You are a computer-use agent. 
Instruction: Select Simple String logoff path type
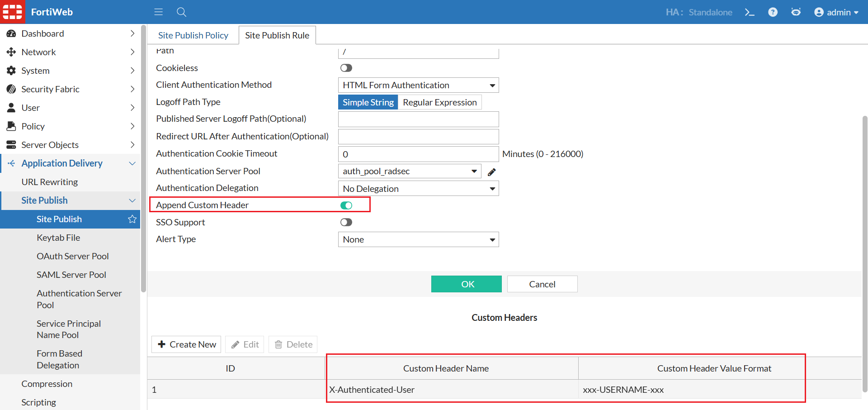(x=368, y=102)
